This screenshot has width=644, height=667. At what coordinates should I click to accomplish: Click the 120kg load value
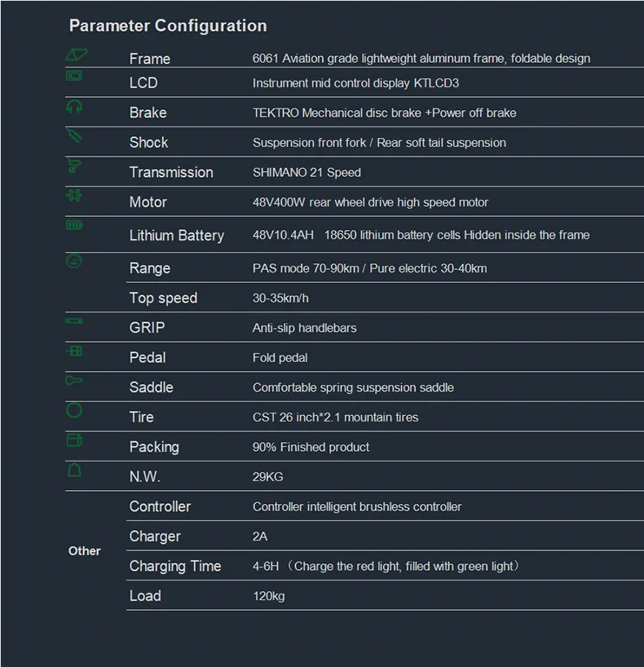pyautogui.click(x=269, y=596)
